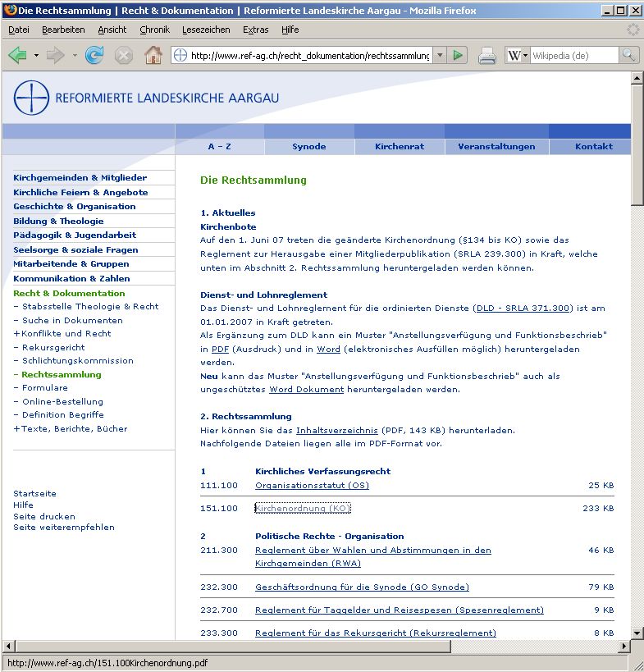Image resolution: width=644 pixels, height=672 pixels.
Task: Open the Bearbeiten menu
Action: [63, 30]
